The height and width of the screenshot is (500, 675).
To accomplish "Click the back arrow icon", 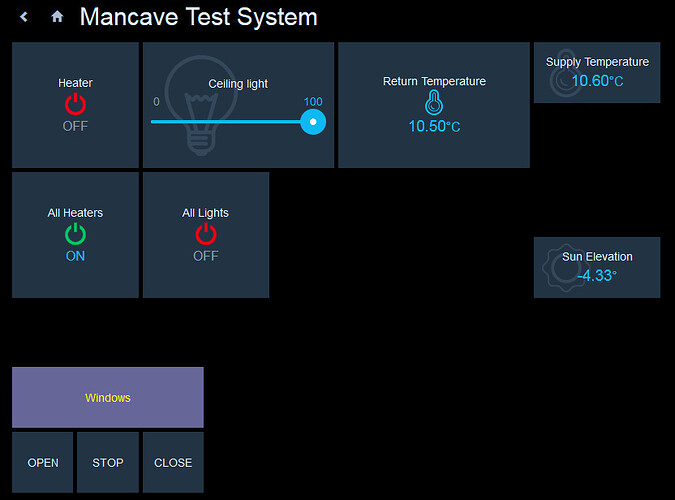I will click(x=24, y=17).
